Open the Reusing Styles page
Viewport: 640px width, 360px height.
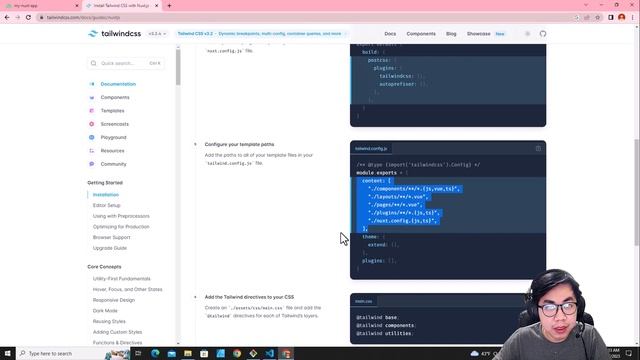click(x=109, y=321)
